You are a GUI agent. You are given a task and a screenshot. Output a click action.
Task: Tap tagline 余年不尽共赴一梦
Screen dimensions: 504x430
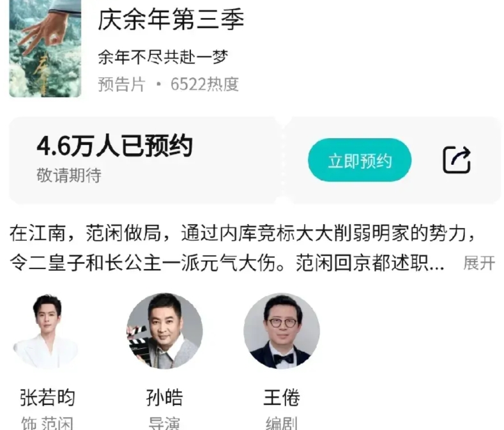click(163, 58)
